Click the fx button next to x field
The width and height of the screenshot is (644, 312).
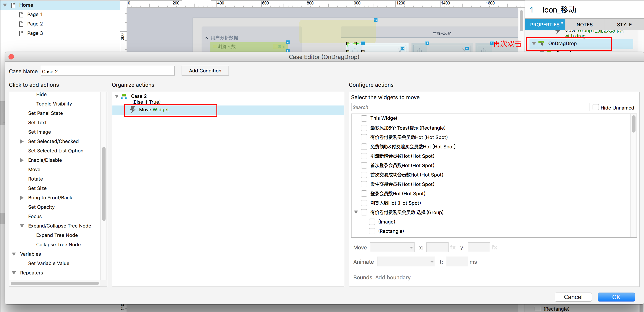point(453,247)
